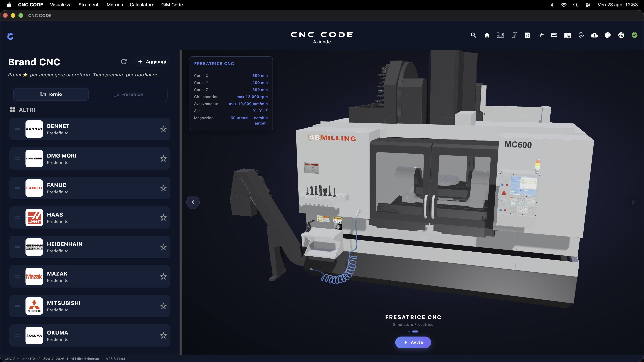
Task: Open the Visualizza menu
Action: [61, 5]
